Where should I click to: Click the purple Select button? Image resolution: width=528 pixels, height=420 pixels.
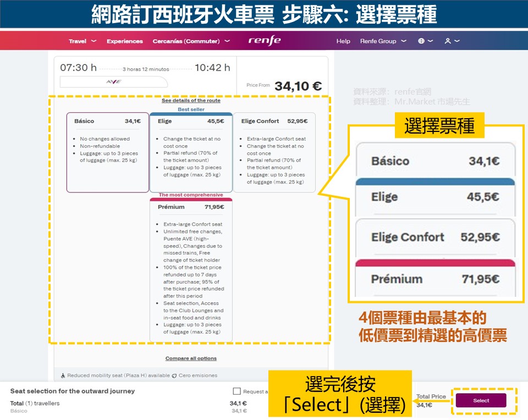[481, 400]
